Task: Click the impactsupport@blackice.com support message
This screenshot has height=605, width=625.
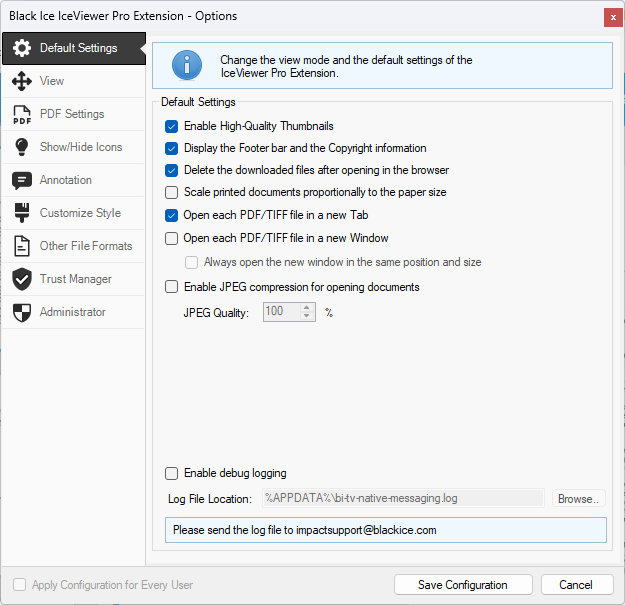Action: click(385, 530)
